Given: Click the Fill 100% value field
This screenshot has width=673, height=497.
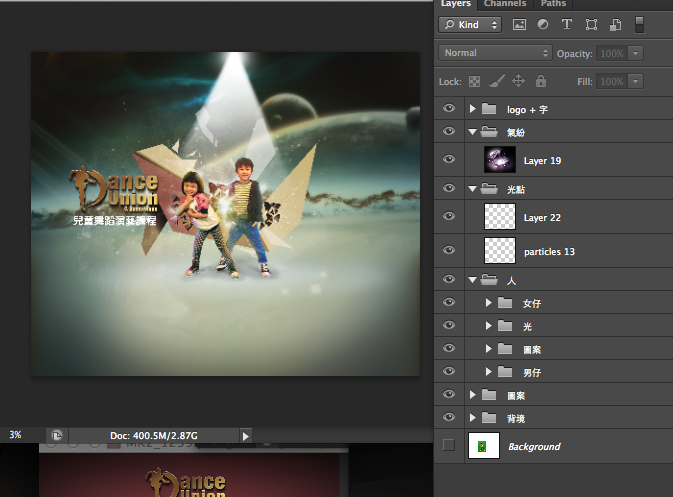Looking at the screenshot, I should click(612, 81).
